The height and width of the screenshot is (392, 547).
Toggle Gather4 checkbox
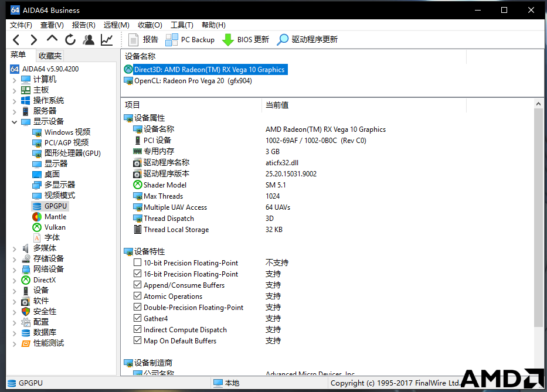(137, 318)
